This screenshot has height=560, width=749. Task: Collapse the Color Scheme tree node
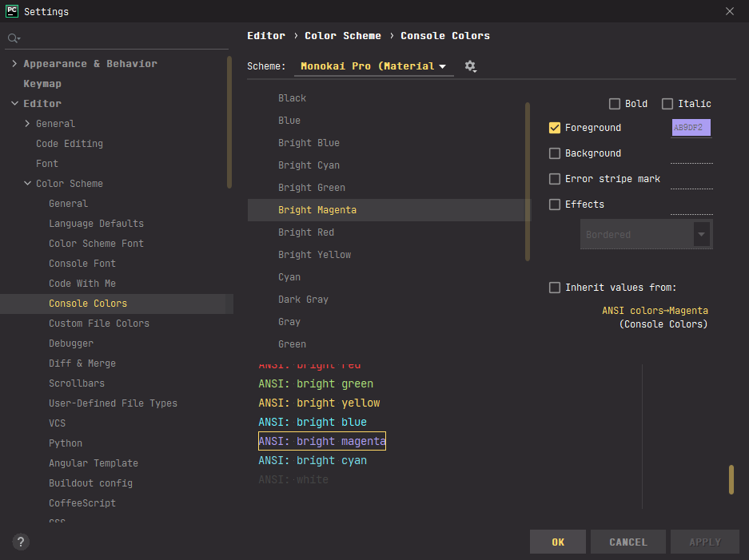click(28, 184)
